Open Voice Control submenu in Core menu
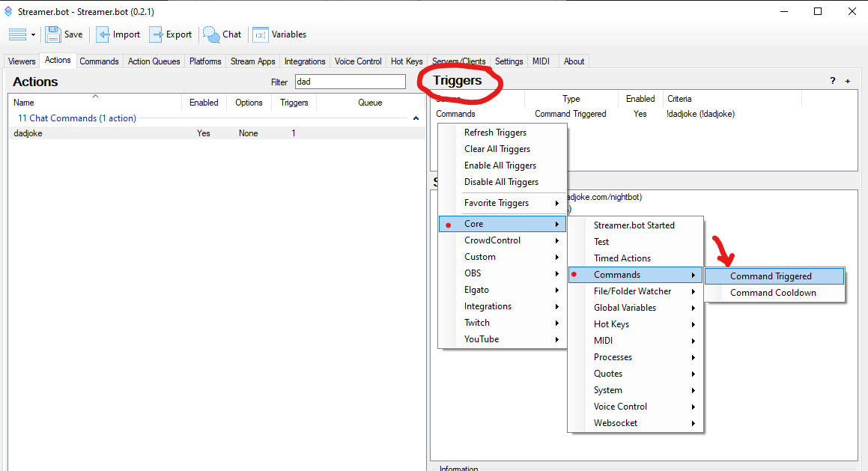The image size is (868, 471). [636, 407]
